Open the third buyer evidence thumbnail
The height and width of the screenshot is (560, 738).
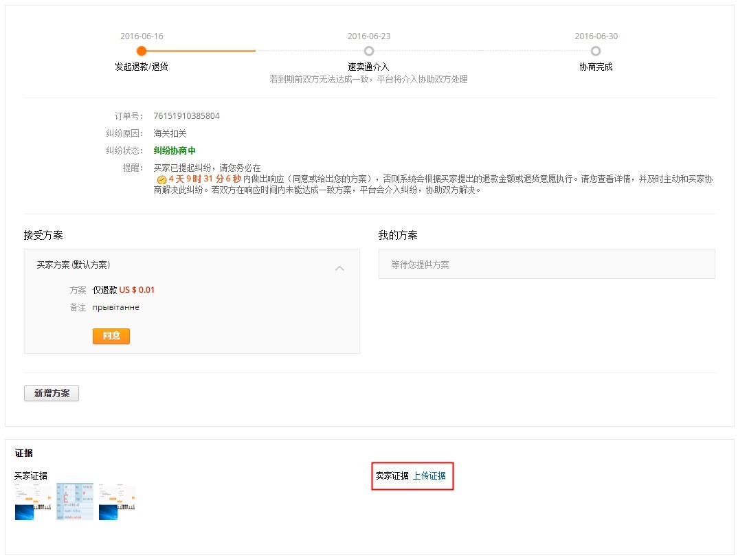[x=118, y=500]
